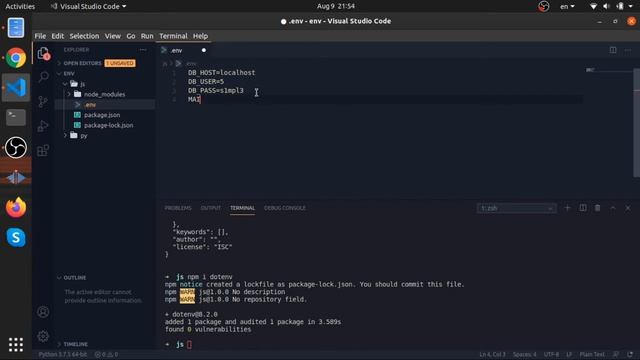Expand the Timeline section

coord(105,344)
